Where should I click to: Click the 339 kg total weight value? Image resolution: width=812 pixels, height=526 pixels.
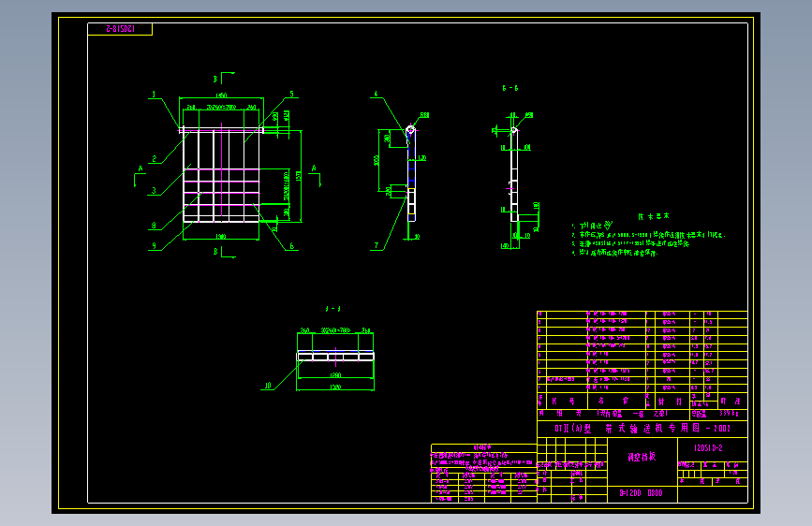tap(729, 414)
